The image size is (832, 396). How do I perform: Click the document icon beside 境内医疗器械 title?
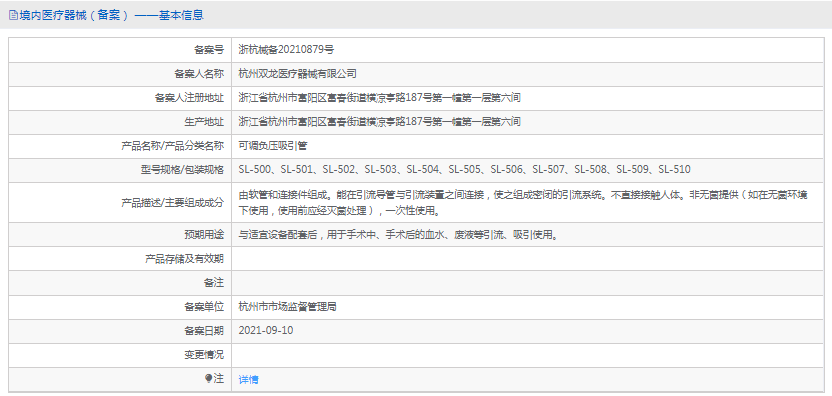point(13,15)
